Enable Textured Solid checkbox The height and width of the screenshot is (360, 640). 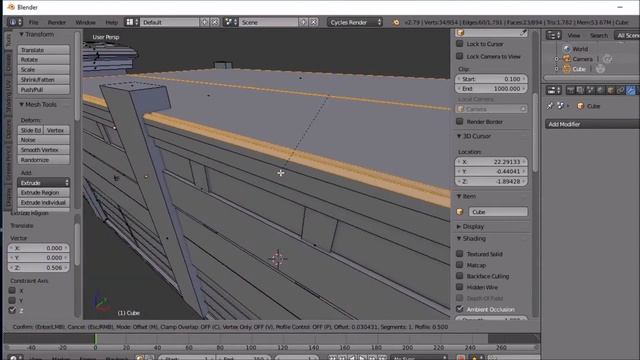point(460,253)
